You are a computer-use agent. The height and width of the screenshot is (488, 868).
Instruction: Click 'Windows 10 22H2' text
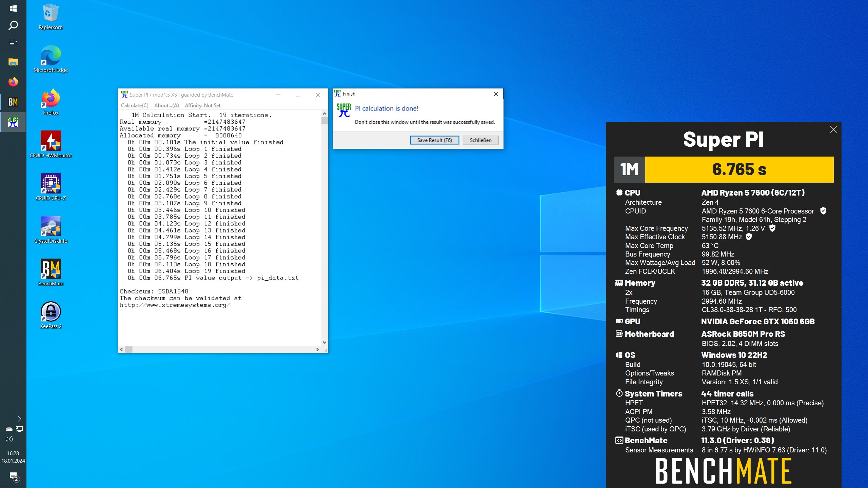coord(734,355)
